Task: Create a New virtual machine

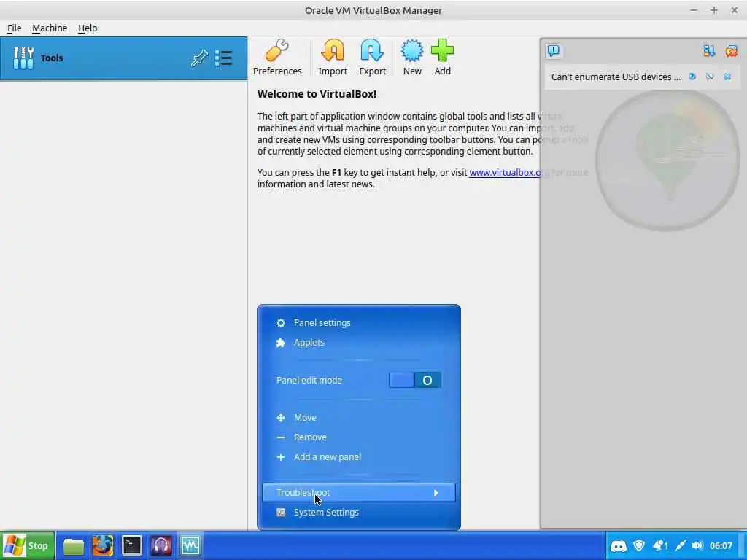Action: click(x=412, y=57)
